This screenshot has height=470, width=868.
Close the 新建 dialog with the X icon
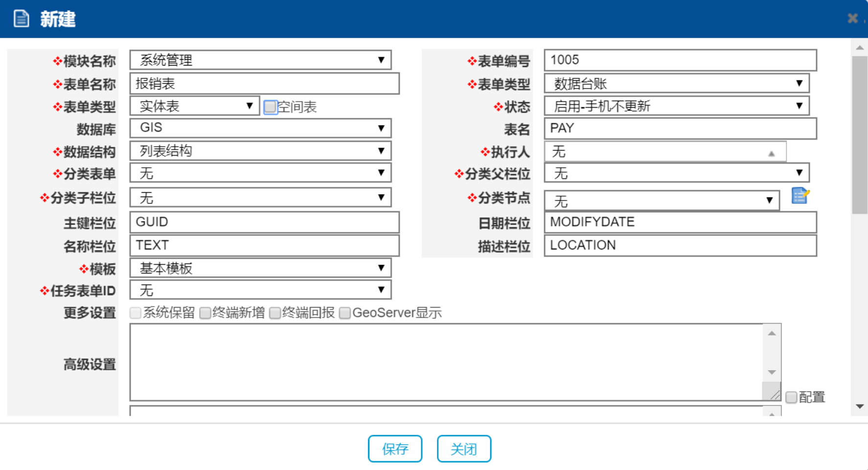coord(852,19)
